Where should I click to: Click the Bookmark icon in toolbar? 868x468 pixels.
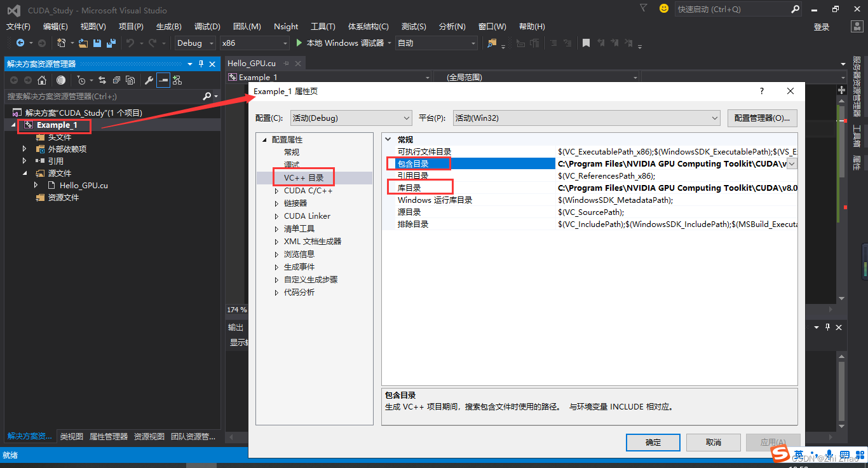[586, 43]
